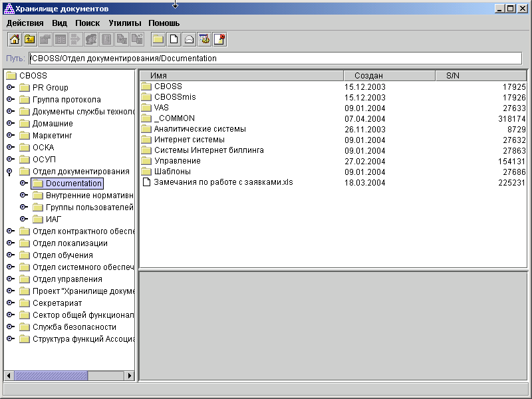Select the Управление folder row
Viewport: 532px width, 399px height.
(333, 161)
